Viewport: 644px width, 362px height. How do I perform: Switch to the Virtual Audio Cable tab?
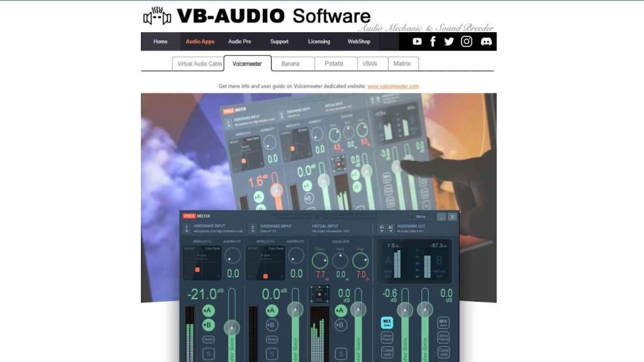tap(198, 63)
